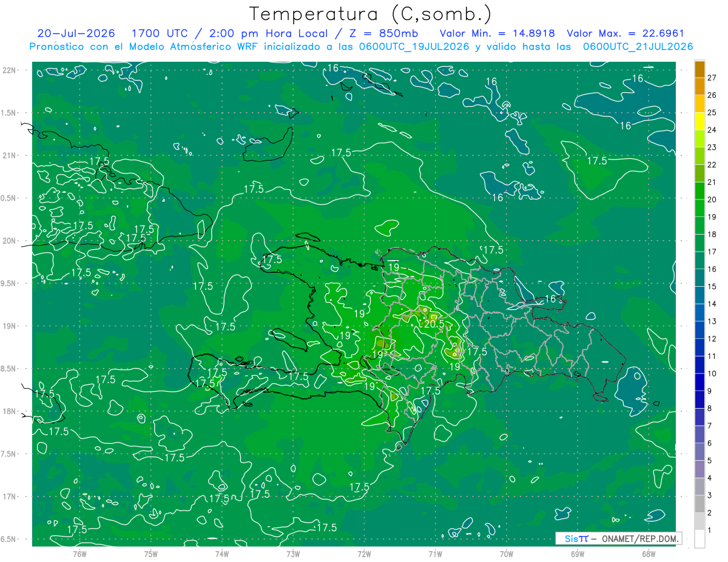Click the gray color bar segment between 2 and 3
The image size is (728, 562).
point(699,504)
